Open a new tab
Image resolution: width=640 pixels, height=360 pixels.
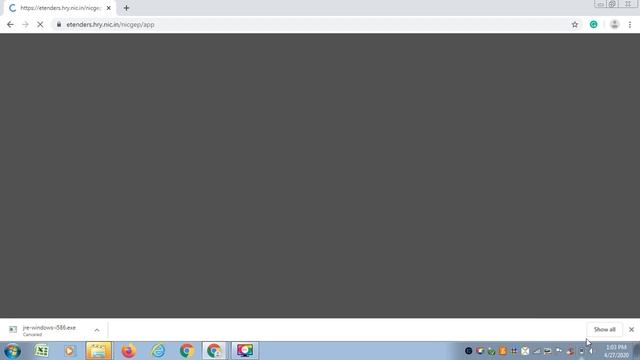click(126, 8)
